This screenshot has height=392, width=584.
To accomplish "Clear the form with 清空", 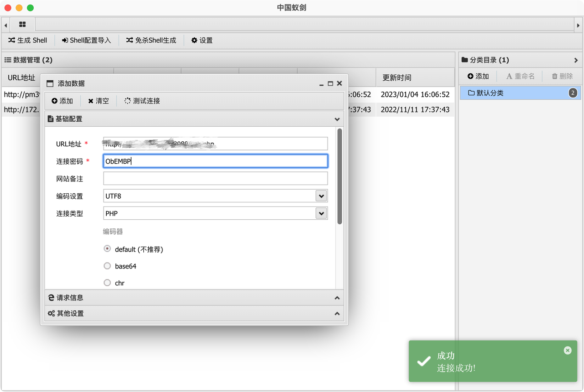I will 99,101.
